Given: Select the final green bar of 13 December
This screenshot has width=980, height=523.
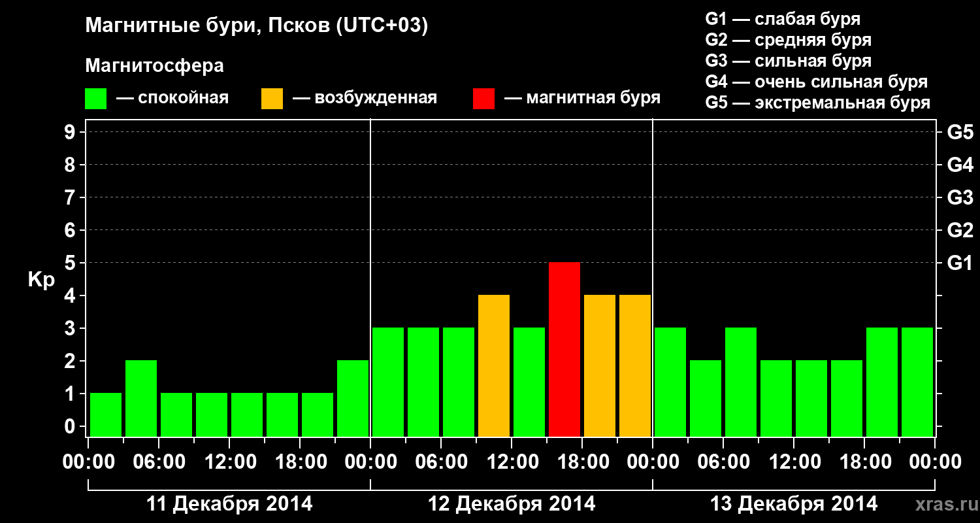Looking at the screenshot, I should coord(917,382).
